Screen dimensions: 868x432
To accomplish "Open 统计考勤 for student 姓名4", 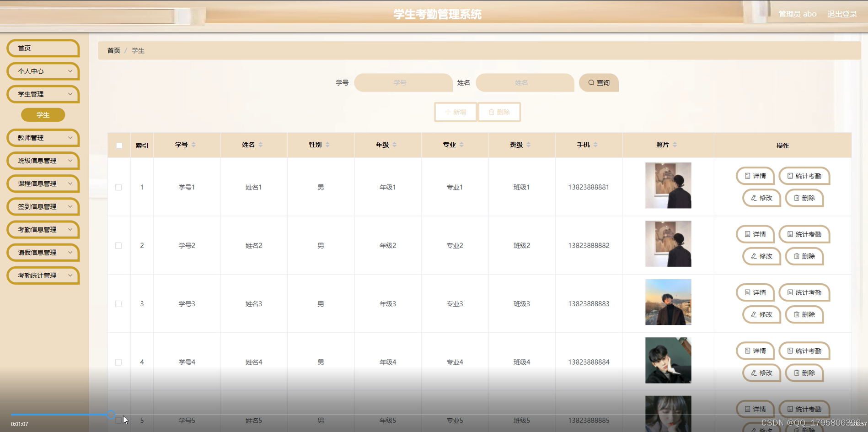I will [x=804, y=351].
